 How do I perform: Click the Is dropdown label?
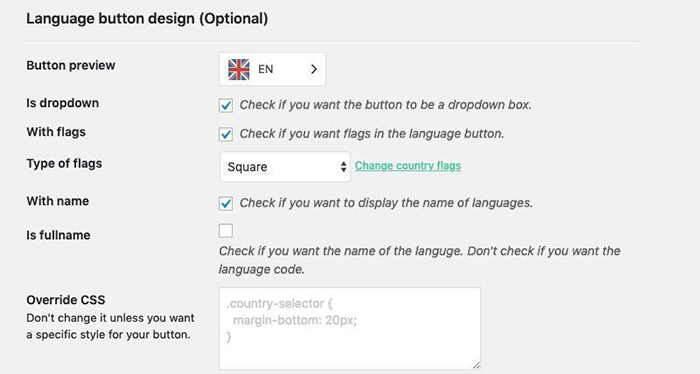coord(62,103)
